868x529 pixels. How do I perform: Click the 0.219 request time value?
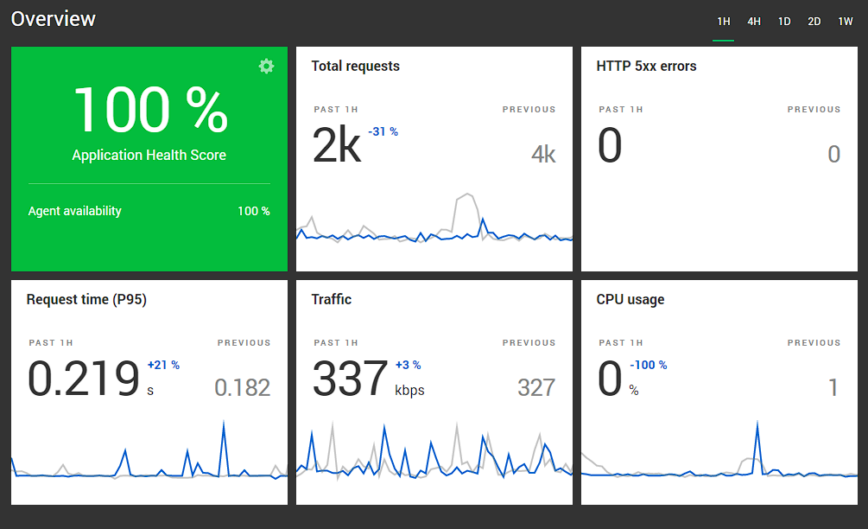point(84,378)
